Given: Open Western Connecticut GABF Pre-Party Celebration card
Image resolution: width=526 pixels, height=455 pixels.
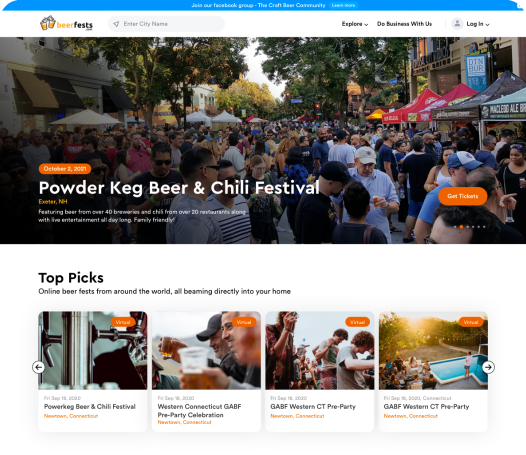Looking at the screenshot, I should (x=206, y=371).
